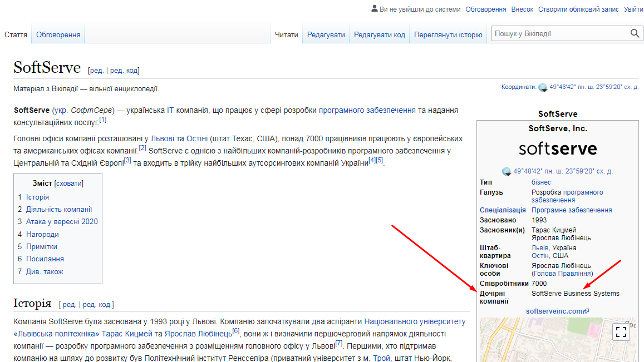Open the Голова Правління link
644x362 pixels.
click(x=562, y=274)
